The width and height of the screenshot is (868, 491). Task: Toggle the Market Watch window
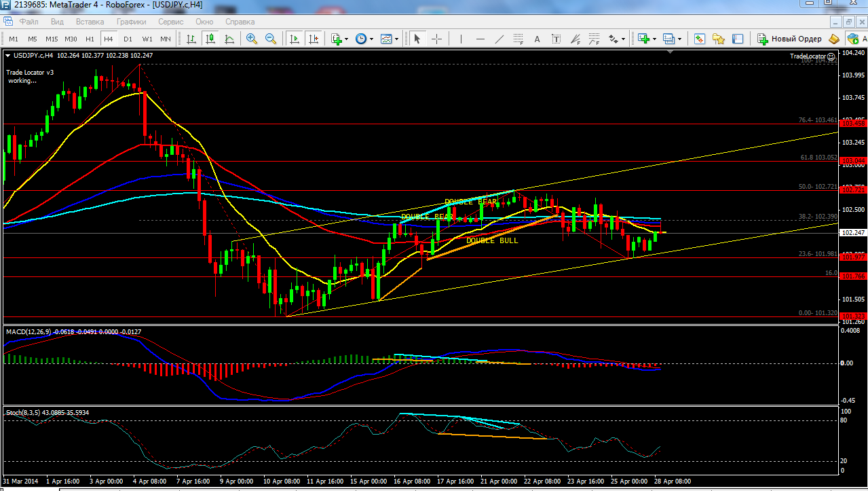coord(700,39)
